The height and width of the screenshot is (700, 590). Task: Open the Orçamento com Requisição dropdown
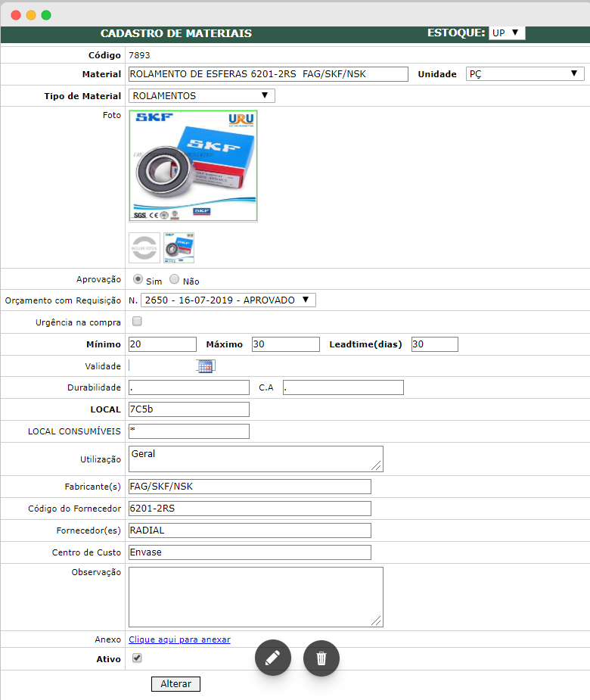[228, 300]
